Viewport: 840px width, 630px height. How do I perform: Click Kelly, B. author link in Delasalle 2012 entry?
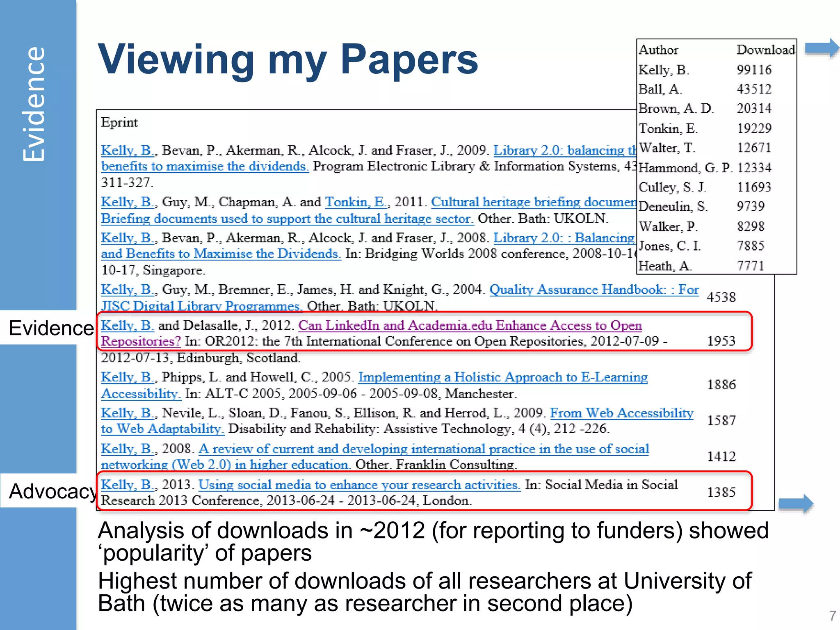[128, 325]
